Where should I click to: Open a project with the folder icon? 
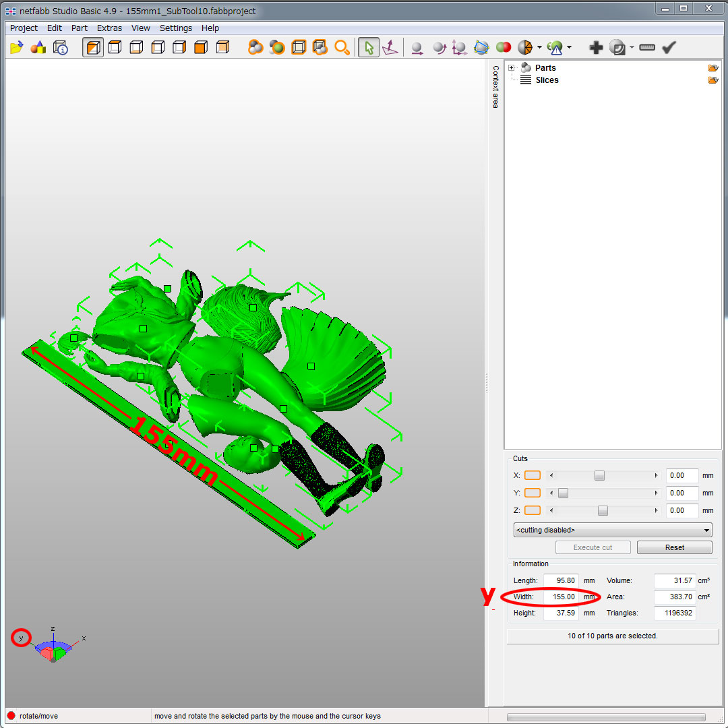point(17,47)
